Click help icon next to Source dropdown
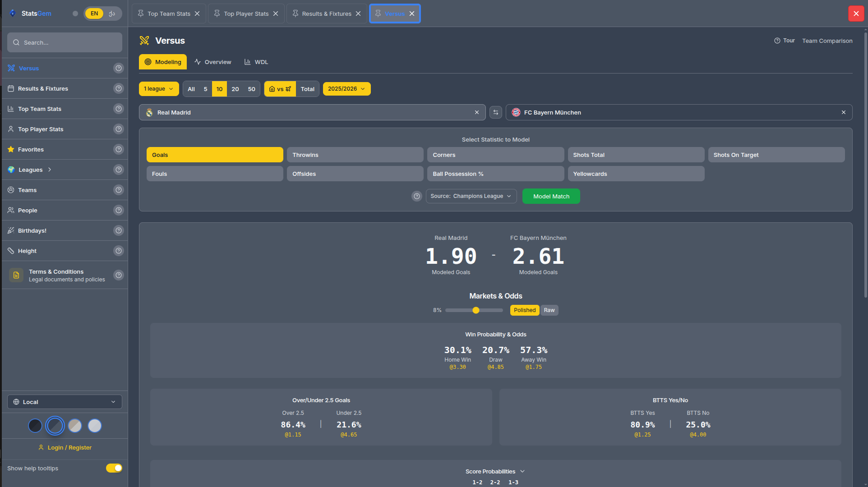Viewport: 868px width, 487px height. 416,196
